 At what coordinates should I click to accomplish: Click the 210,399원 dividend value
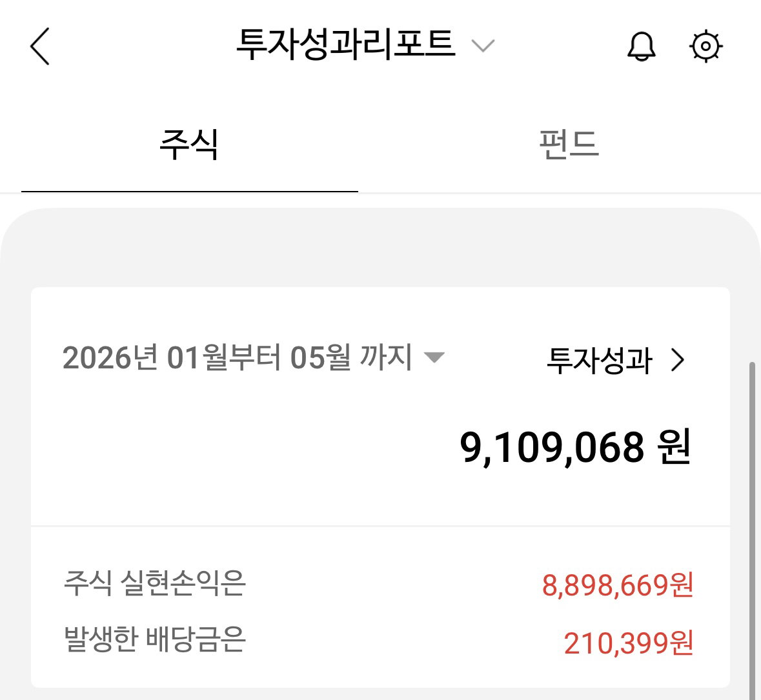click(629, 643)
